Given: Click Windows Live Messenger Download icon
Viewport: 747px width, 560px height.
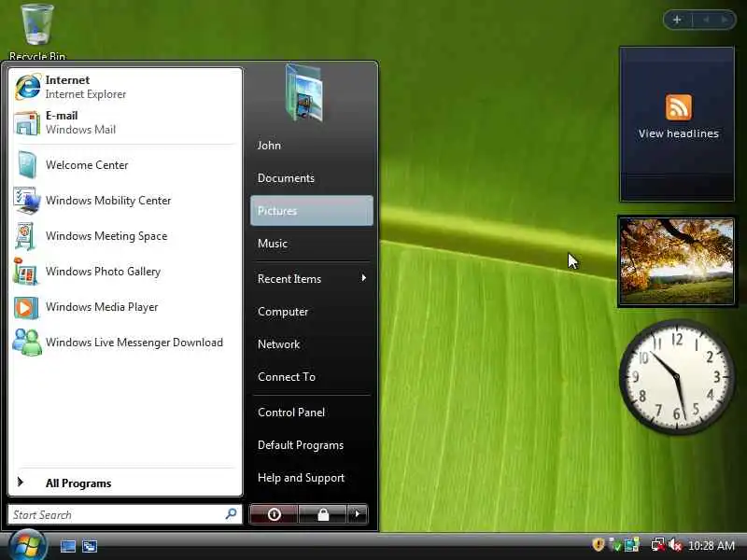Looking at the screenshot, I should coord(27,343).
